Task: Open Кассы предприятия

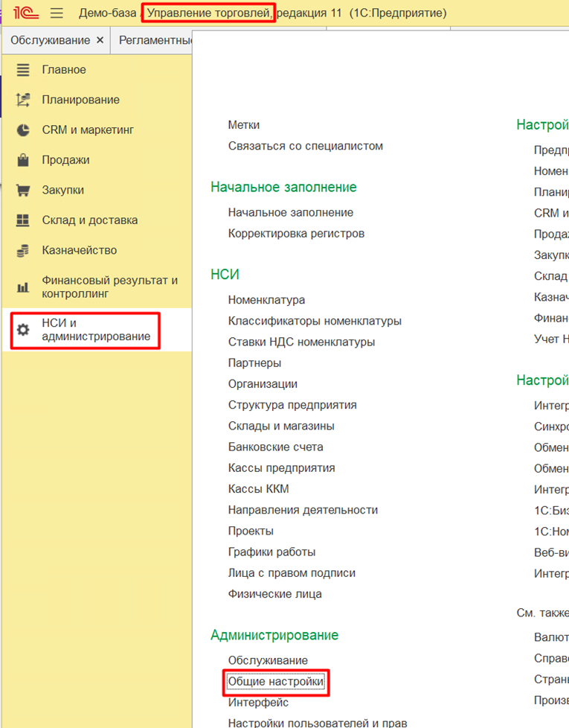Action: [x=281, y=467]
